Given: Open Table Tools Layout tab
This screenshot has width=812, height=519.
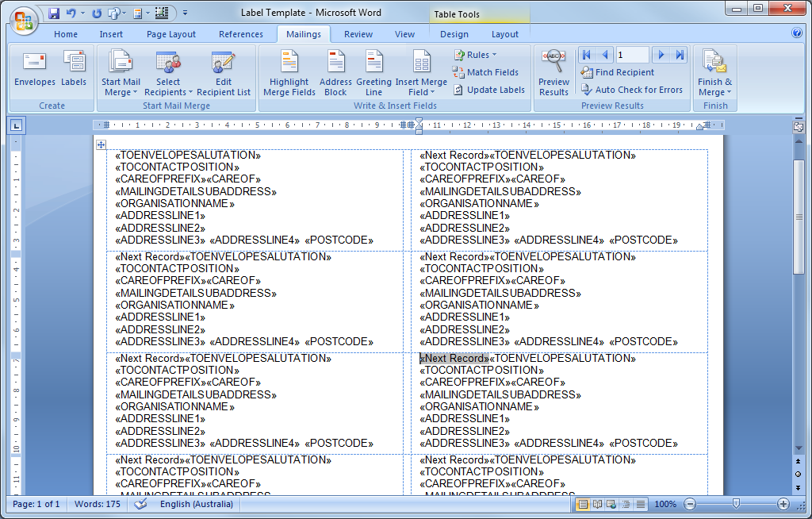Looking at the screenshot, I should (x=505, y=34).
